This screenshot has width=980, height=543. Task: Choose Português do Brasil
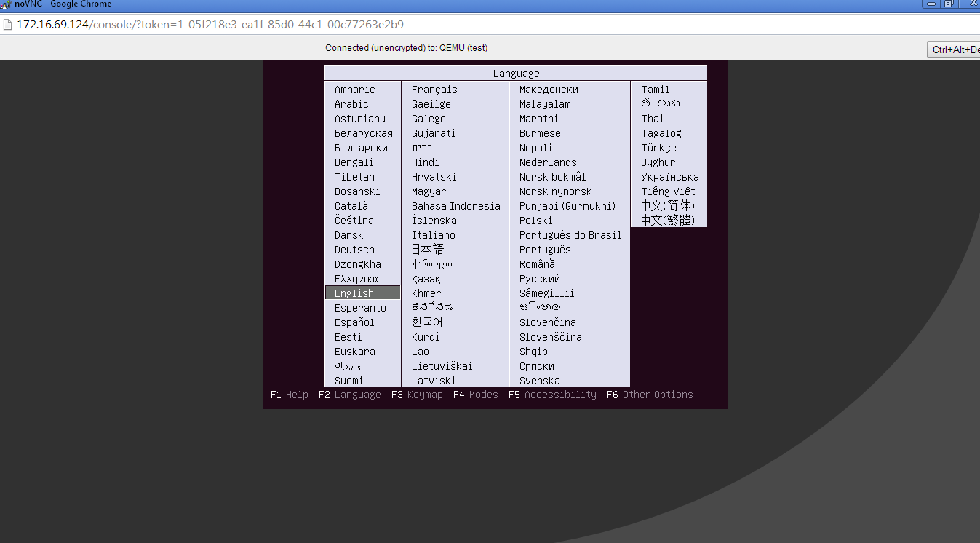pos(570,235)
